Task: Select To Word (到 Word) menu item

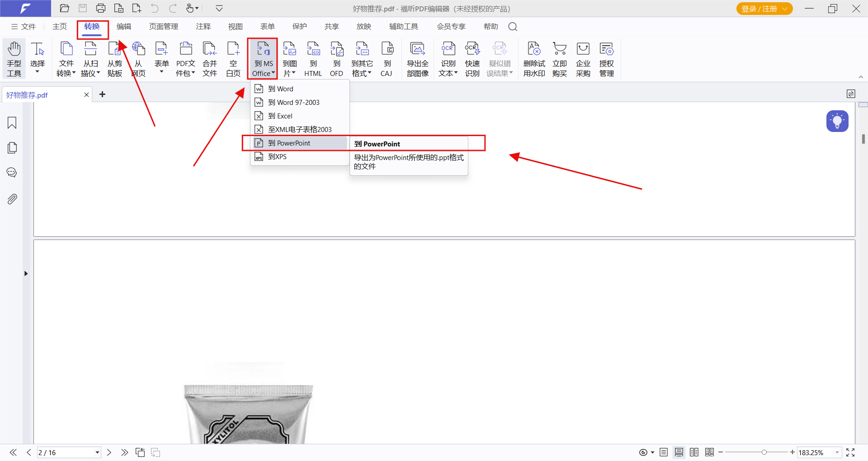Action: coord(300,89)
